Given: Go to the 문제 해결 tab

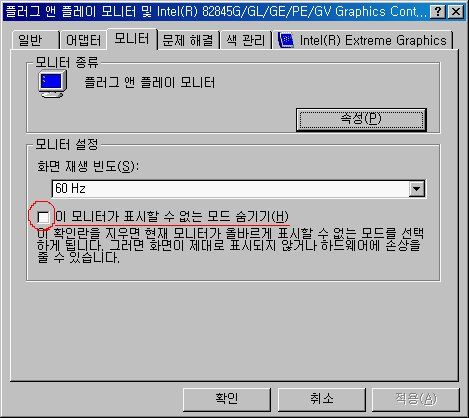Looking at the screenshot, I should (188, 40).
